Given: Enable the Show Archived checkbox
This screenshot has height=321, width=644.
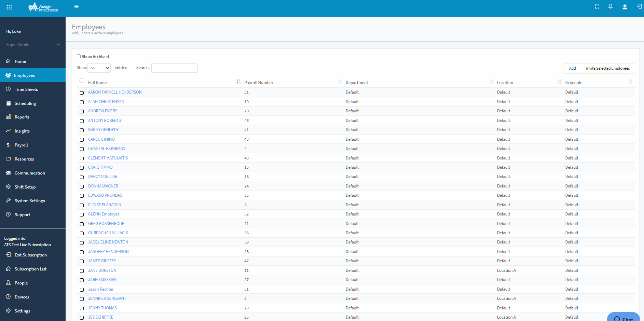Looking at the screenshot, I should [79, 56].
